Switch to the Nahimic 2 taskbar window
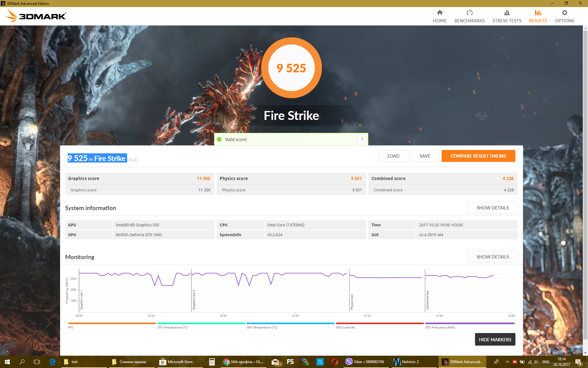 point(414,362)
